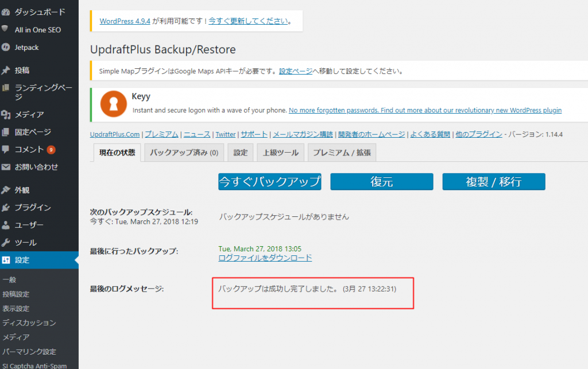Screen dimensions: 588x369
Task: Click the comments count badge showing 9
Action: (51, 150)
